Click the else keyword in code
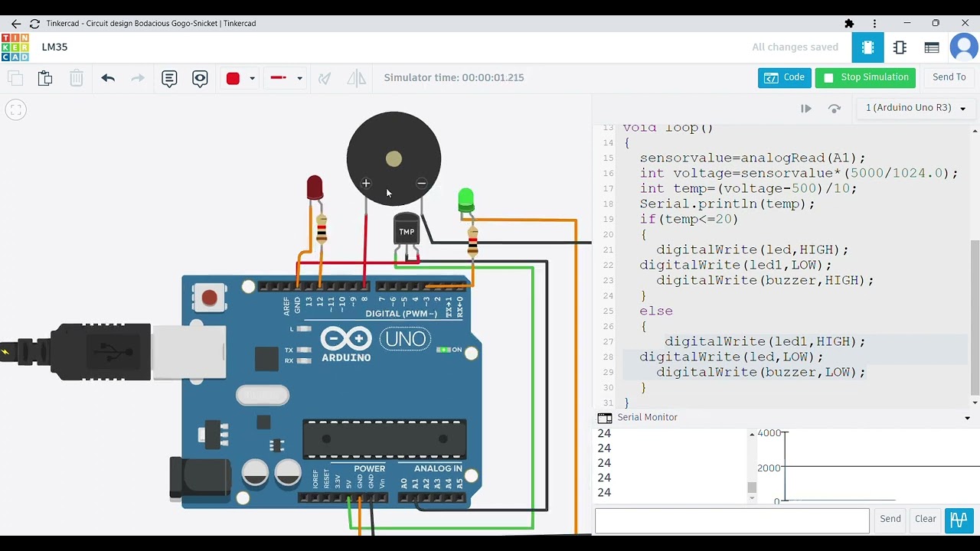 [x=656, y=311]
